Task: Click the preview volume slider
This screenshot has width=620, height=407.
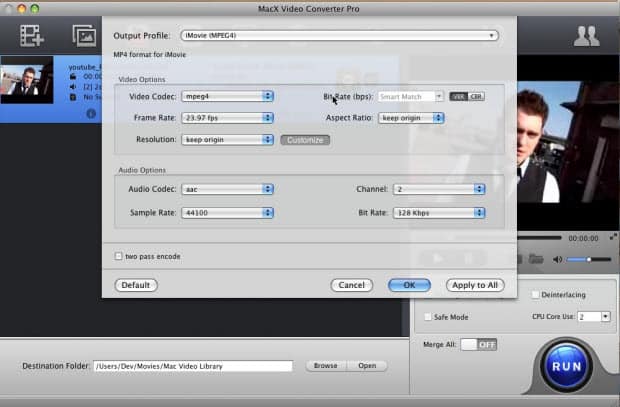Action: (x=589, y=259)
